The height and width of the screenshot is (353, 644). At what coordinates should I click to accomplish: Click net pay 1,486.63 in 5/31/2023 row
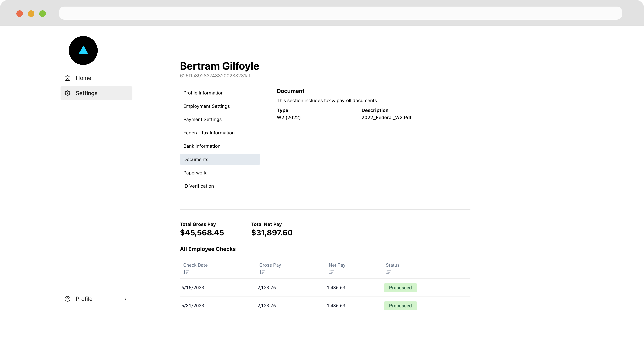pos(336,306)
